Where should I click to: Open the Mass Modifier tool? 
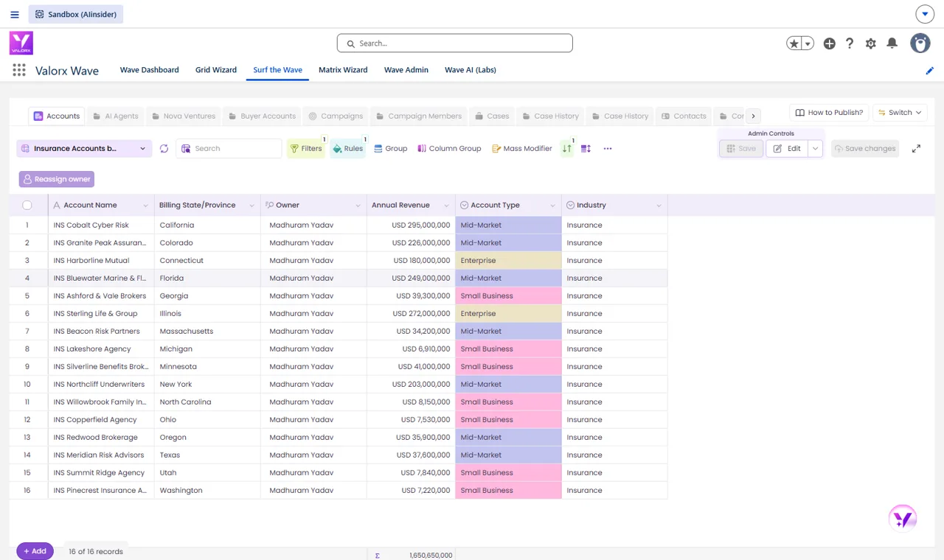tap(521, 149)
